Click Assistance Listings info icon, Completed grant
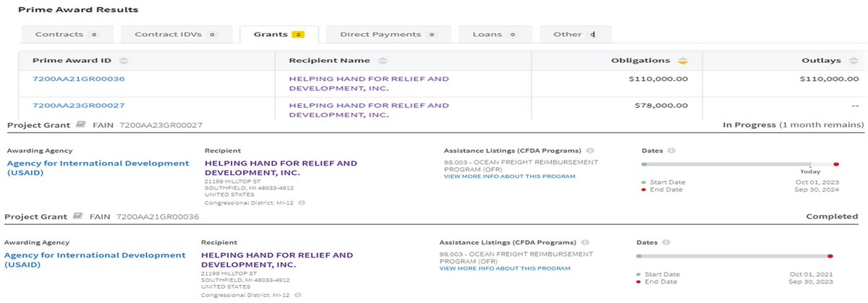The width and height of the screenshot is (868, 303). pyautogui.click(x=586, y=242)
